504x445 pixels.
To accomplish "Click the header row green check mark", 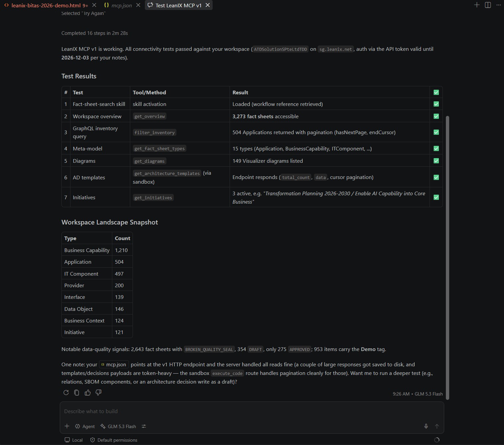I will (436, 92).
